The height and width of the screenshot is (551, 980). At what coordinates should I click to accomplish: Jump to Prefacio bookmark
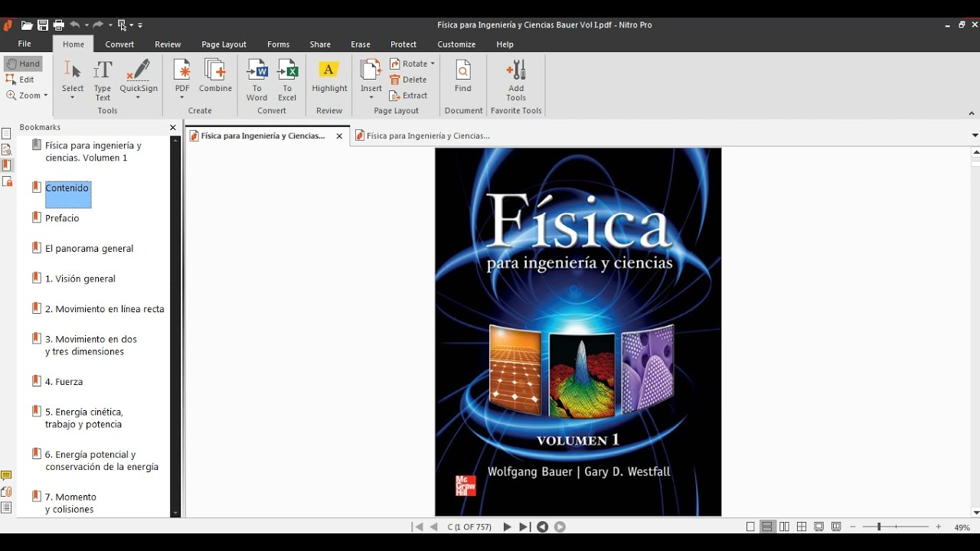pyautogui.click(x=62, y=218)
